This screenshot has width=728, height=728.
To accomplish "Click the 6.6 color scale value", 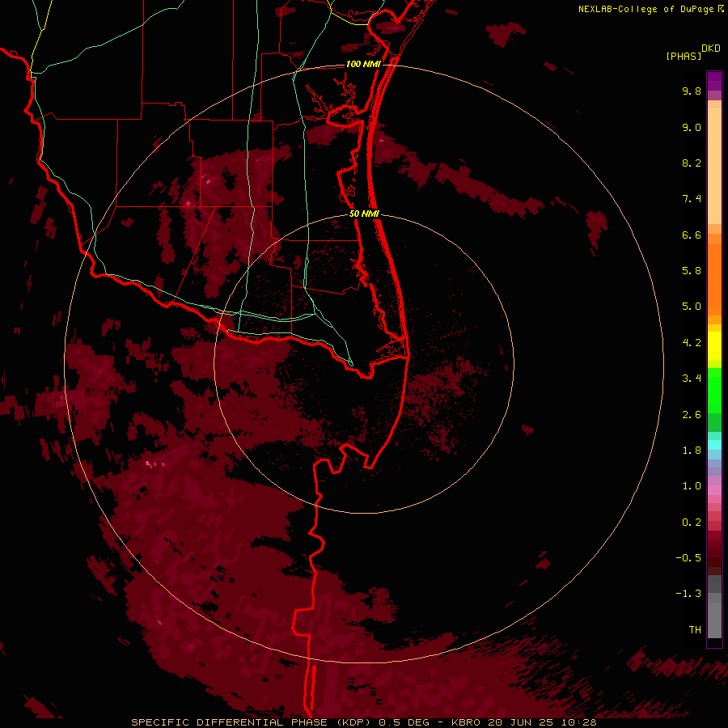I will 692,235.
